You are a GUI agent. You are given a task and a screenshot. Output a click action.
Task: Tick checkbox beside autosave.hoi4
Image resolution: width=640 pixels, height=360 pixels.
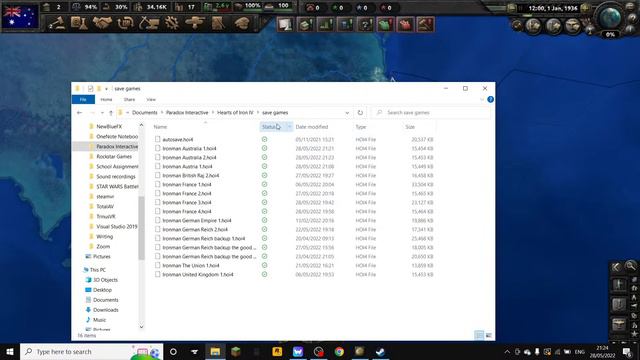pyautogui.click(x=158, y=139)
